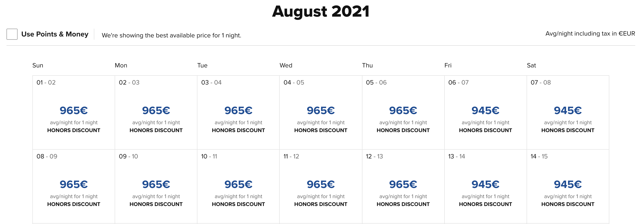The width and height of the screenshot is (644, 224).
Task: Click the Sat column header
Action: point(531,65)
